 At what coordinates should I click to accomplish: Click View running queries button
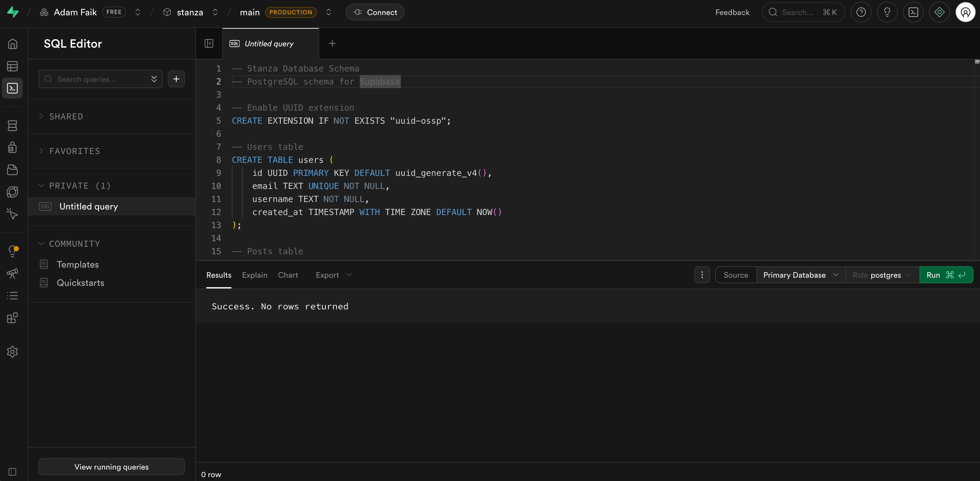(x=111, y=467)
